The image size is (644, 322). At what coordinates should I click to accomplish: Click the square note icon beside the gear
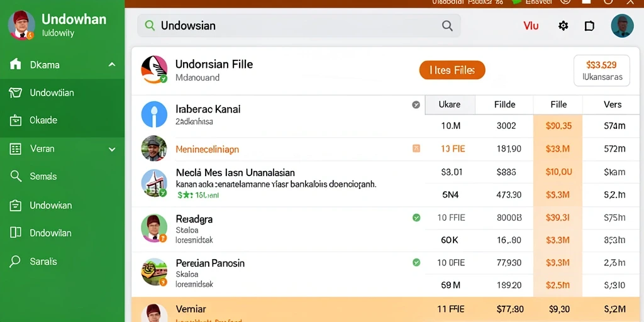[589, 26]
